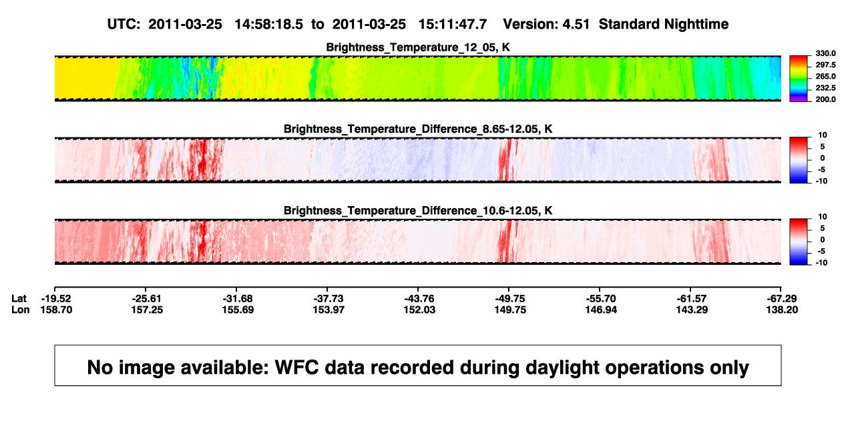This screenshot has width=868, height=445.
Task: Click longitude value 149.75
Action: point(509,310)
